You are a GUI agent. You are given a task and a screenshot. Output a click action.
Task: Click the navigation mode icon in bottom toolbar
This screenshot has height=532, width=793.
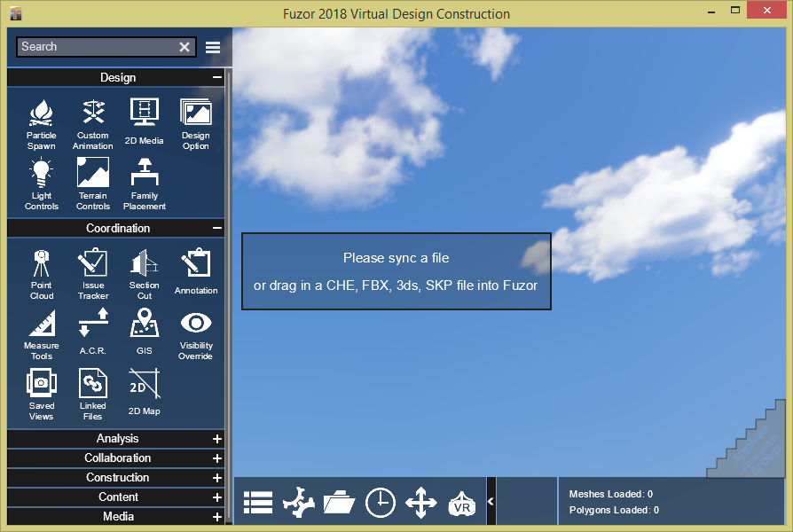(298, 503)
